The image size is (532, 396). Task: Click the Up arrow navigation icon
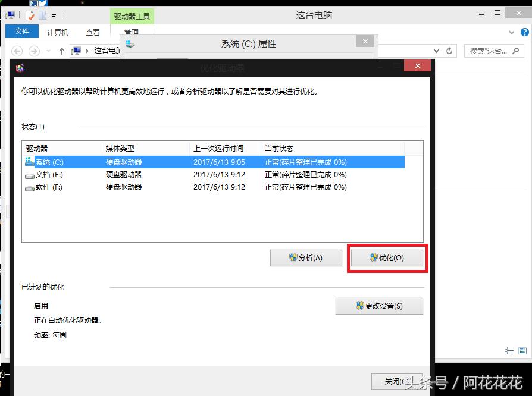(62, 51)
